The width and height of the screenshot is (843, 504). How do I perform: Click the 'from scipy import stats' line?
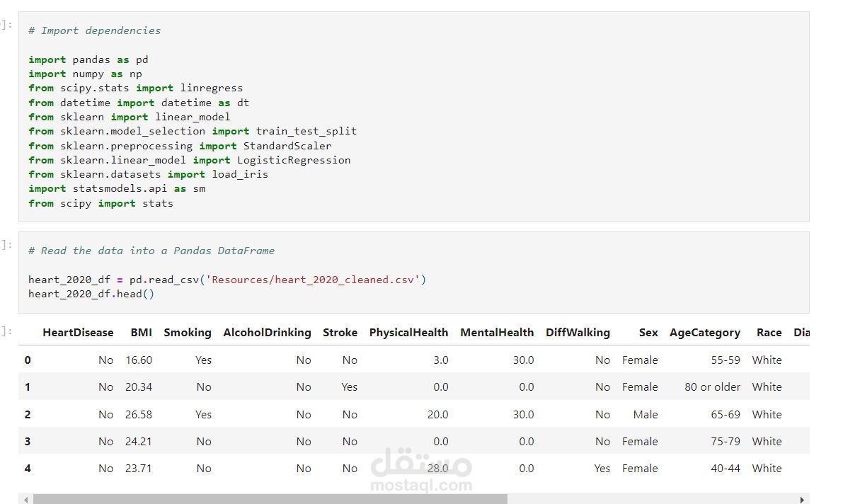tap(101, 203)
